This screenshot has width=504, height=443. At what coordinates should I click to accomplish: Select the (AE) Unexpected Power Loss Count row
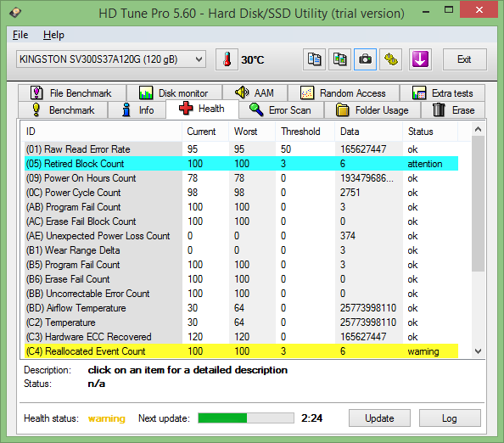241,236
